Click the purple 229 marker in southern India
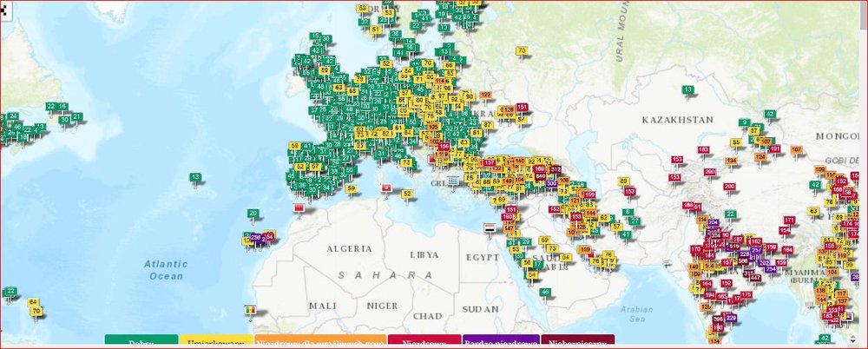This screenshot has width=868, height=349. (x=731, y=318)
